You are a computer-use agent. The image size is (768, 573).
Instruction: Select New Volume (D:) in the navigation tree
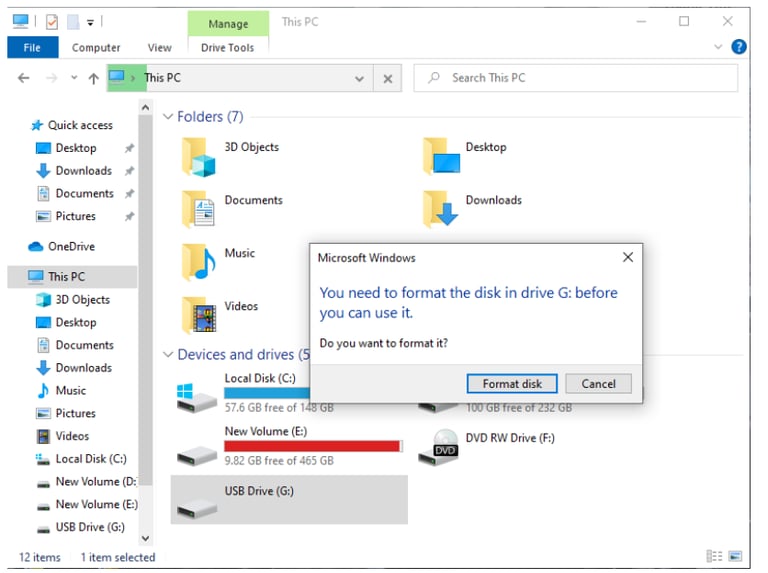tap(96, 481)
